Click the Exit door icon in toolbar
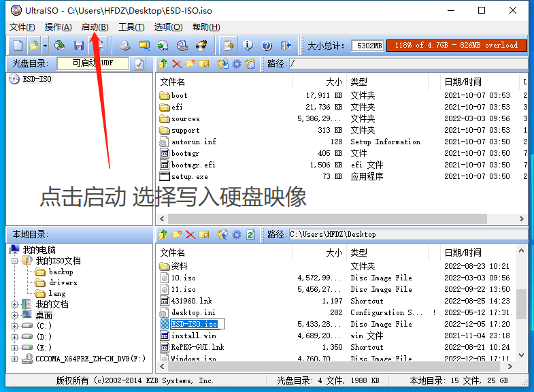Screen dimensions: 534x392 click(286, 46)
